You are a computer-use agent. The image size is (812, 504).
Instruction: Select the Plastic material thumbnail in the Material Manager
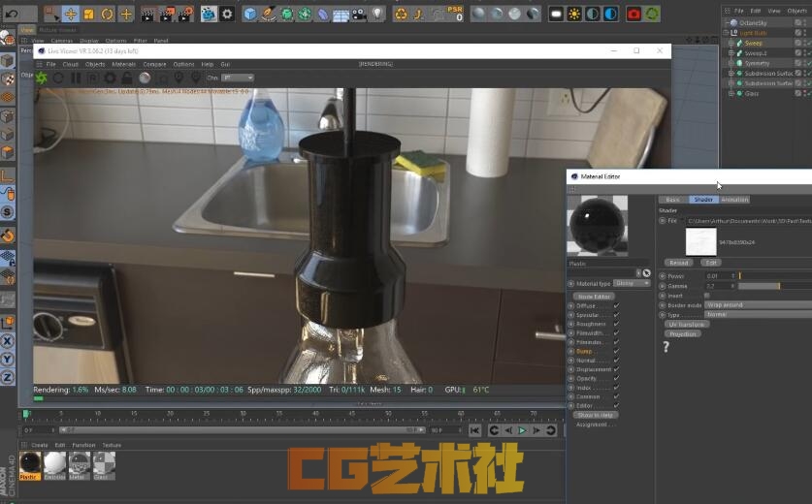pyautogui.click(x=30, y=463)
